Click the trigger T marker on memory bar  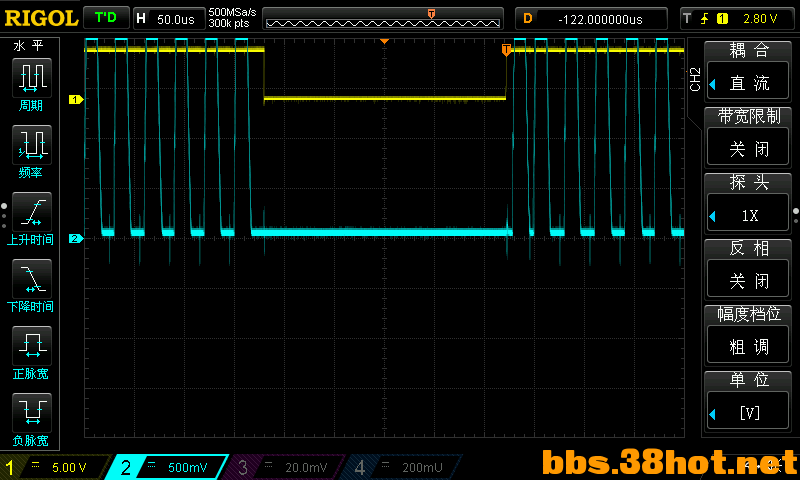[431, 14]
